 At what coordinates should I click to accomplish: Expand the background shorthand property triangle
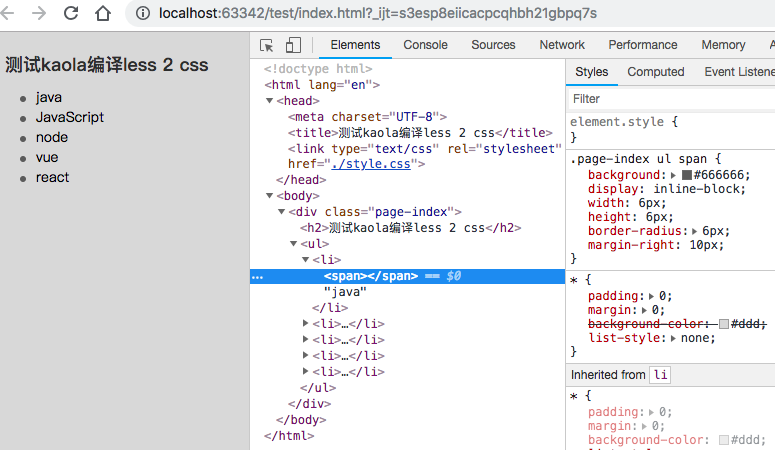click(673, 175)
